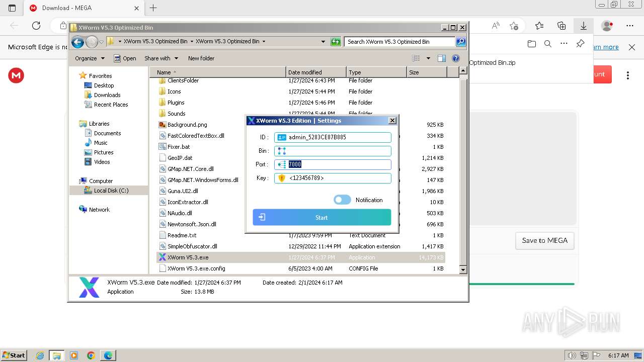644x362 pixels.
Task: Click the Explorer search box
Action: (x=400, y=42)
